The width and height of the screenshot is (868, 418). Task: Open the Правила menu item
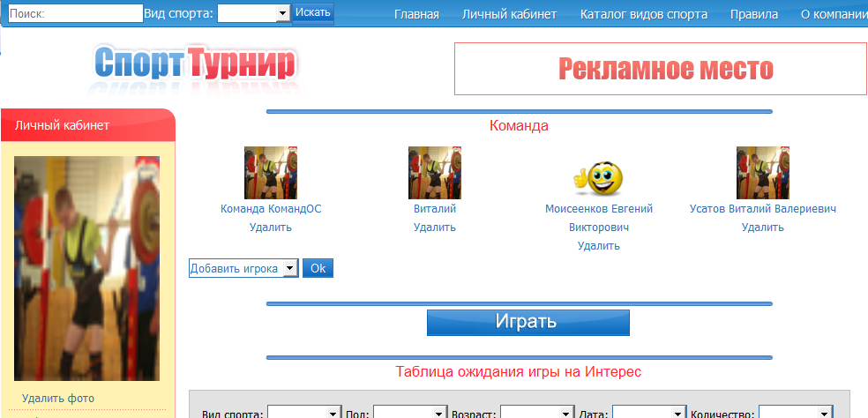click(754, 14)
